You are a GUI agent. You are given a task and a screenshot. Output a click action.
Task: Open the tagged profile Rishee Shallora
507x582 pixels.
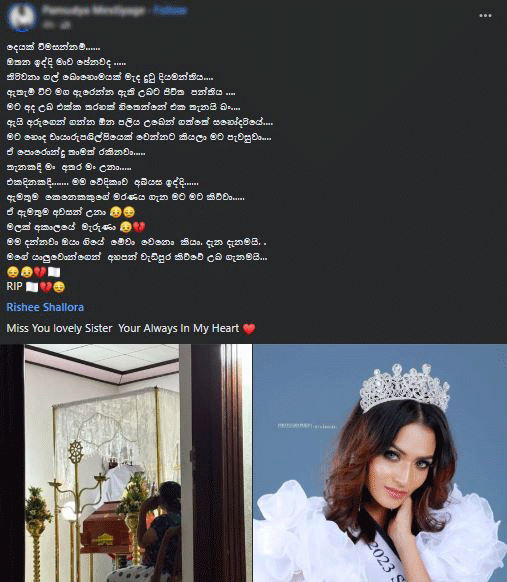[45, 307]
